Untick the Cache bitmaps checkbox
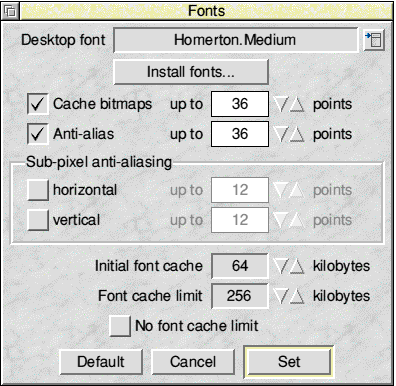 [x=38, y=104]
